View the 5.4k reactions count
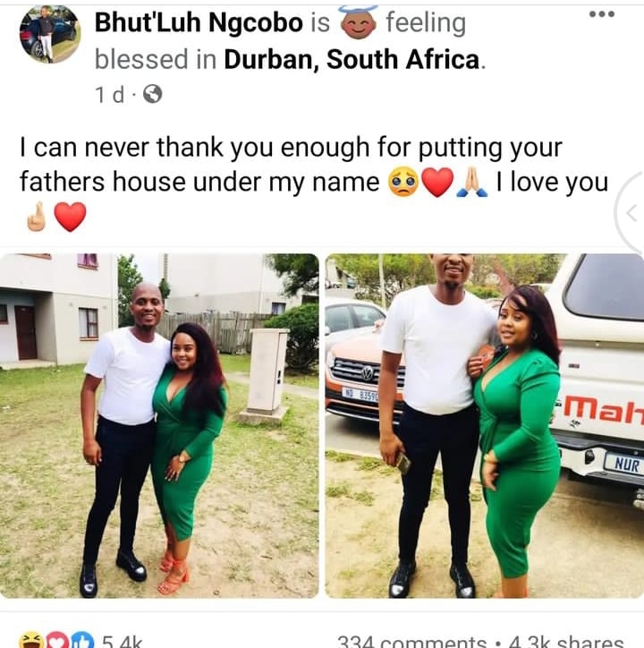This screenshot has width=644, height=648. coord(123,642)
